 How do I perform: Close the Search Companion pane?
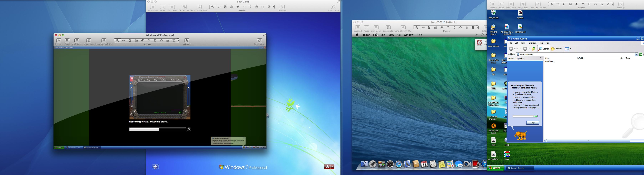pos(541,58)
